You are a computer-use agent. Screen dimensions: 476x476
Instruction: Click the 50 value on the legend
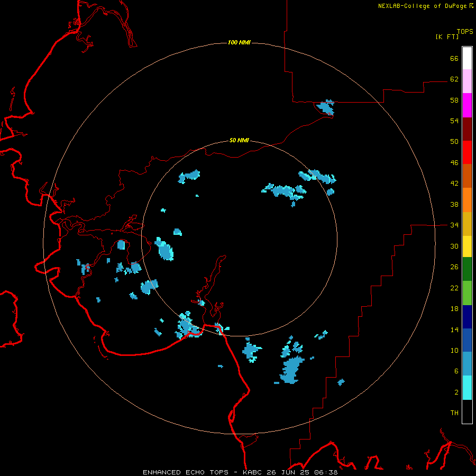pyautogui.click(x=454, y=142)
